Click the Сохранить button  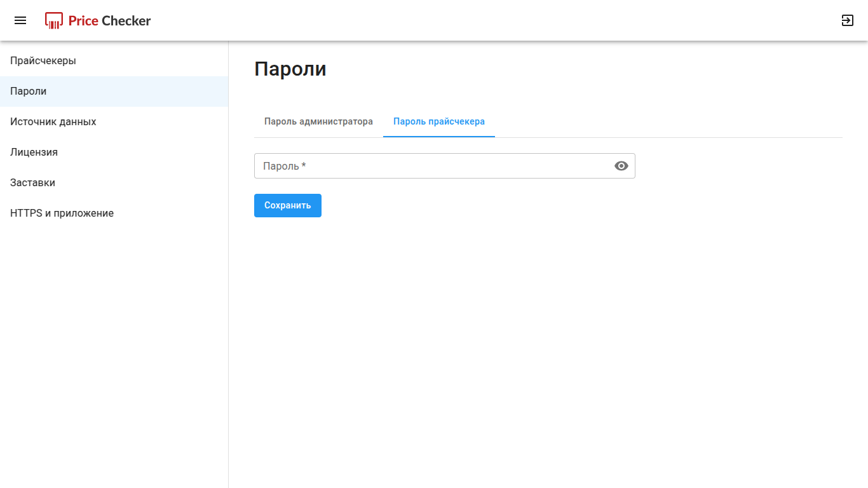click(x=288, y=205)
